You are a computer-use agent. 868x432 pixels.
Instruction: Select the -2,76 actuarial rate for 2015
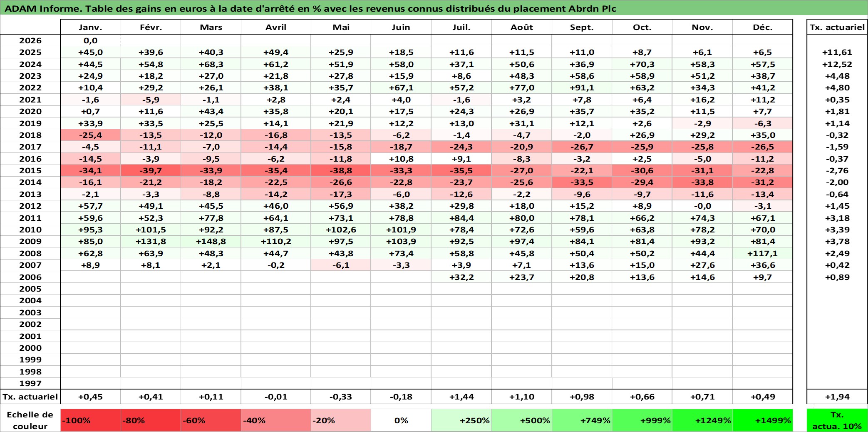click(837, 170)
